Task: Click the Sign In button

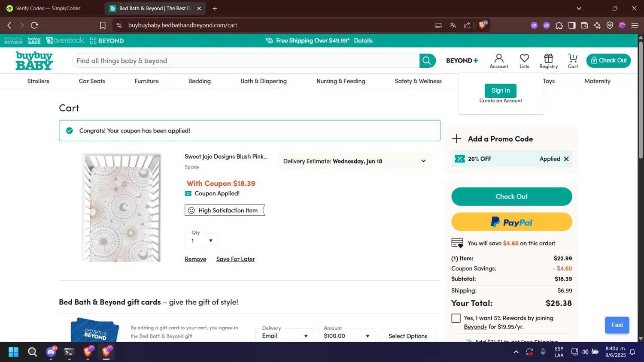Action: [501, 90]
